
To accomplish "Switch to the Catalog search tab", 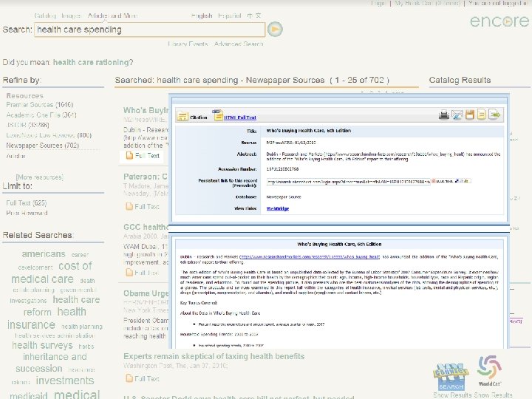I will pyautogui.click(x=45, y=16).
